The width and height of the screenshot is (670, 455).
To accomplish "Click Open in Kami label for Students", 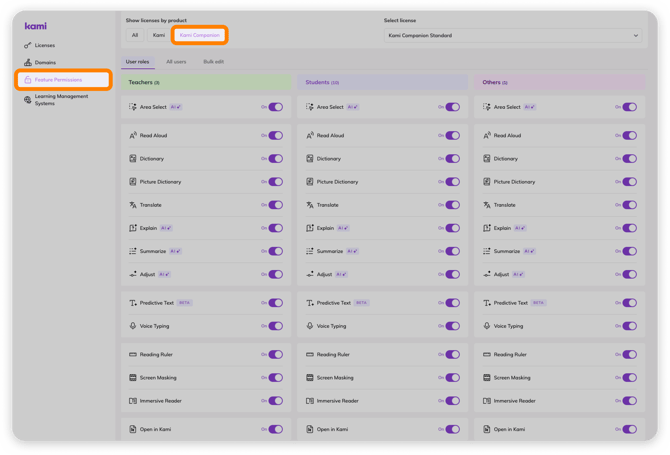I will [x=332, y=429].
